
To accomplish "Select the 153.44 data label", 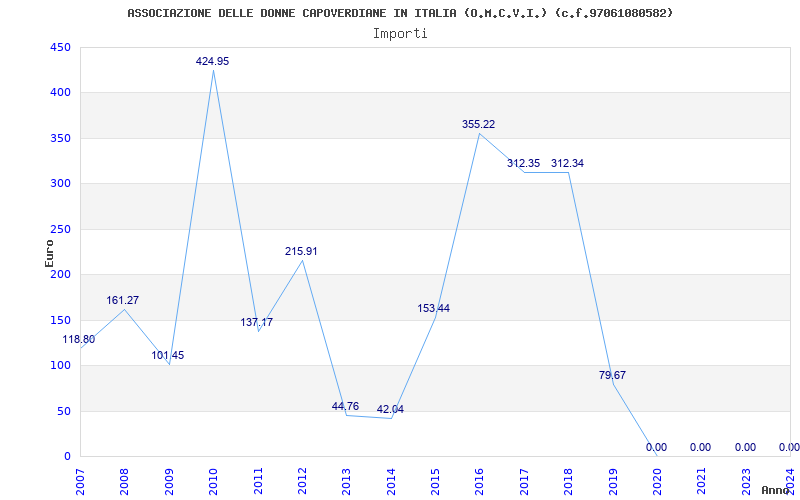I will 434,309.
